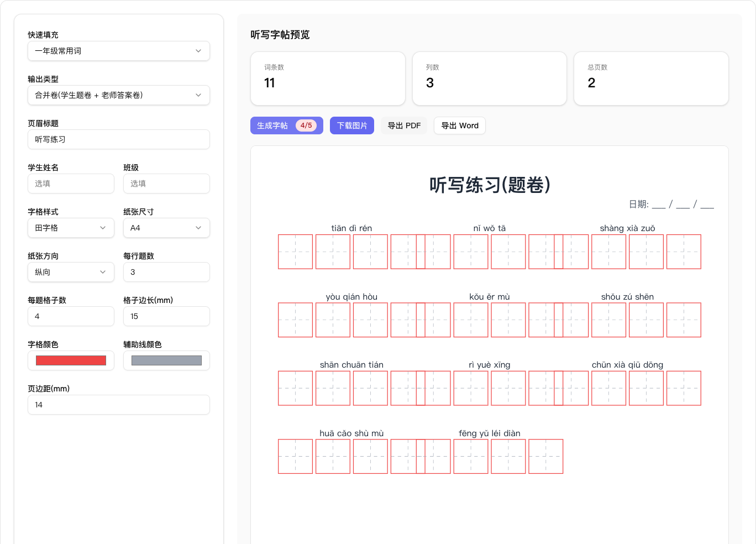Click the pinyin 'shān chuān tián'
This screenshot has height=544, width=756.
coord(351,365)
